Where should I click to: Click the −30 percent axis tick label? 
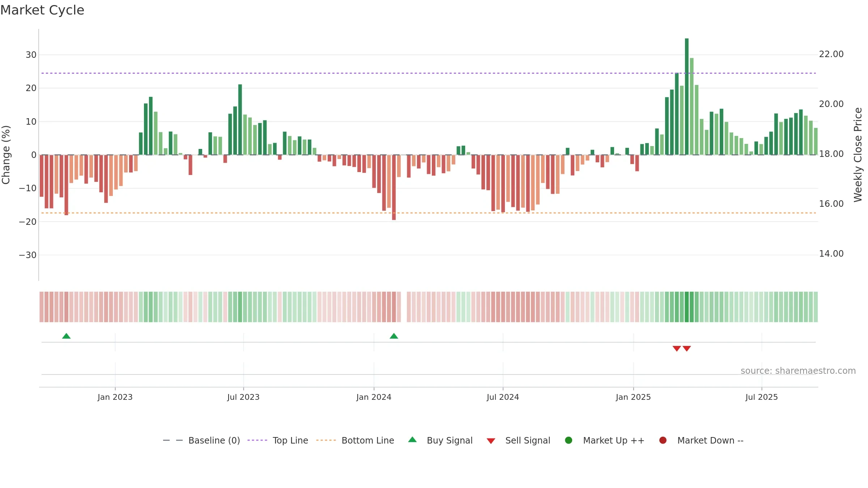pos(28,255)
